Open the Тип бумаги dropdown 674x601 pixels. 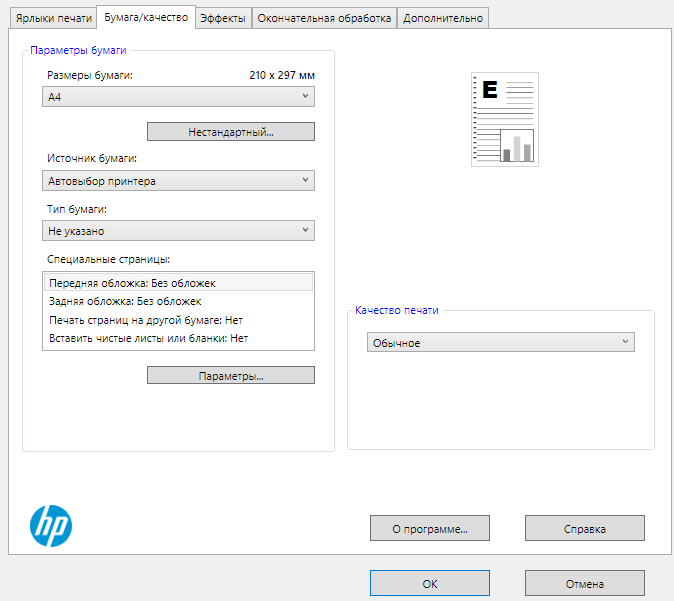[x=180, y=231]
